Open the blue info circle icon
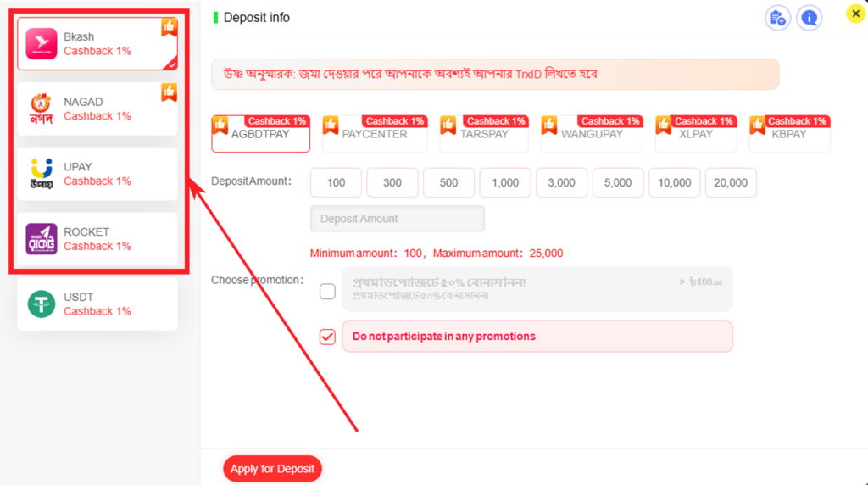 tap(810, 18)
